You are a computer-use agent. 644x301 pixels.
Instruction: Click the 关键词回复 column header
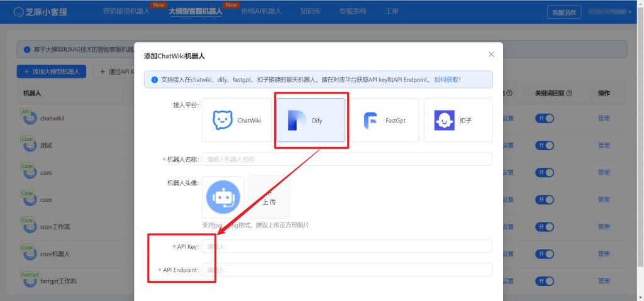pos(550,93)
